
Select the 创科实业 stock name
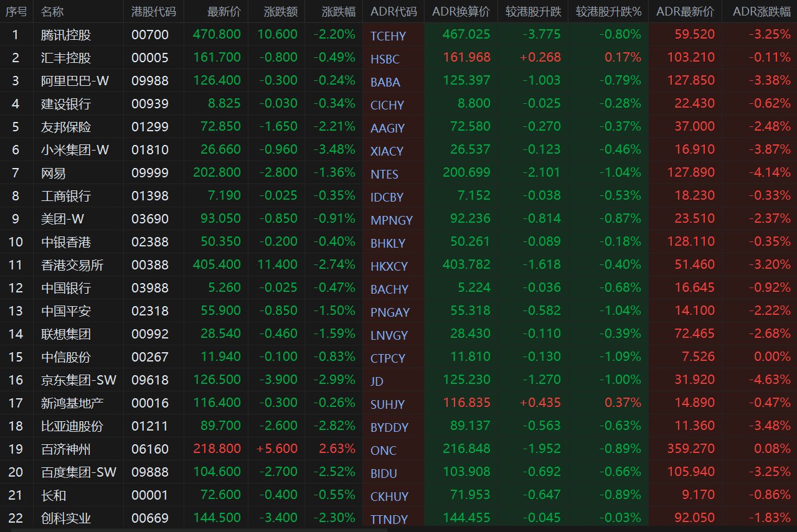pyautogui.click(x=66, y=518)
